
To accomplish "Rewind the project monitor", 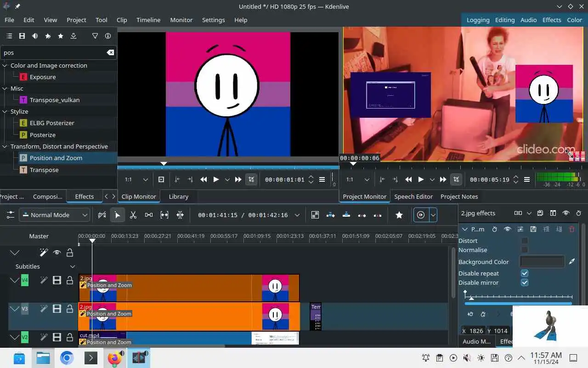I will (408, 179).
